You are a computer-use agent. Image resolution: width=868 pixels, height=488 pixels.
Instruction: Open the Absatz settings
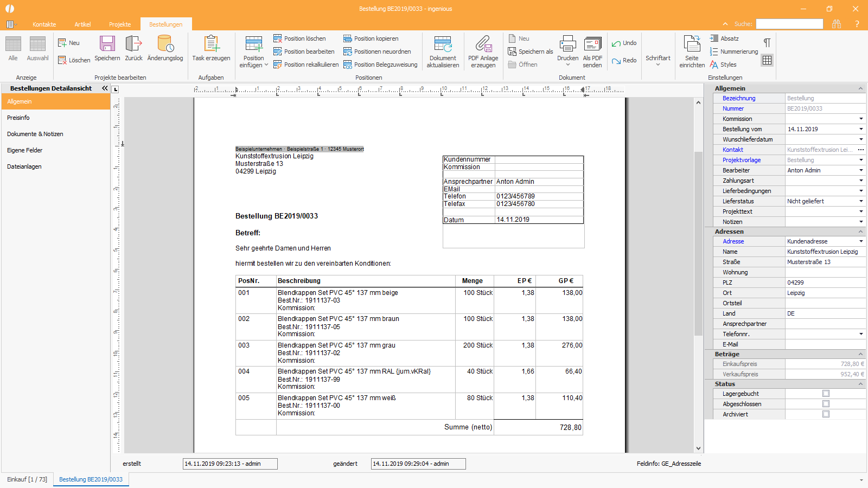coord(724,38)
